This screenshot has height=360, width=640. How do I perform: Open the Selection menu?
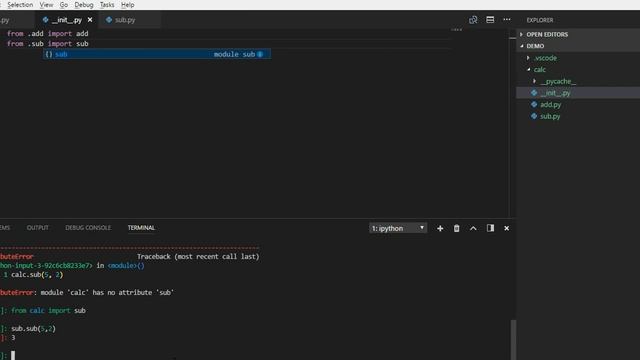pos(20,5)
